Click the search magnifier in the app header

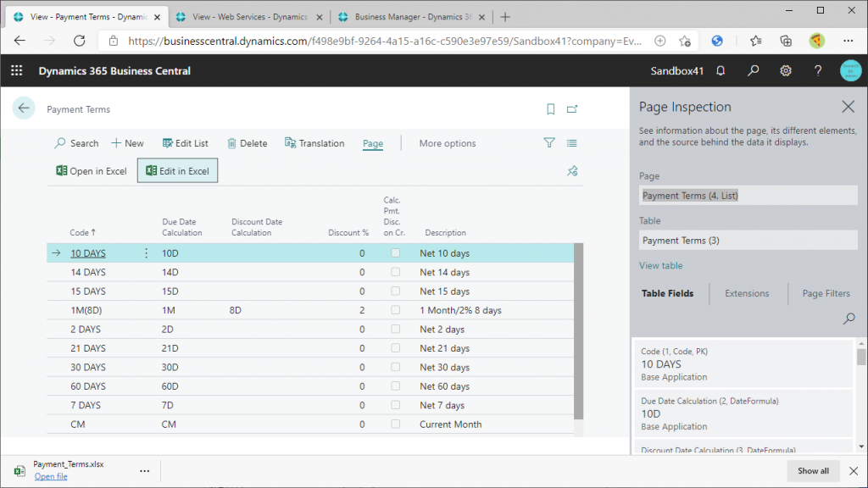point(753,71)
